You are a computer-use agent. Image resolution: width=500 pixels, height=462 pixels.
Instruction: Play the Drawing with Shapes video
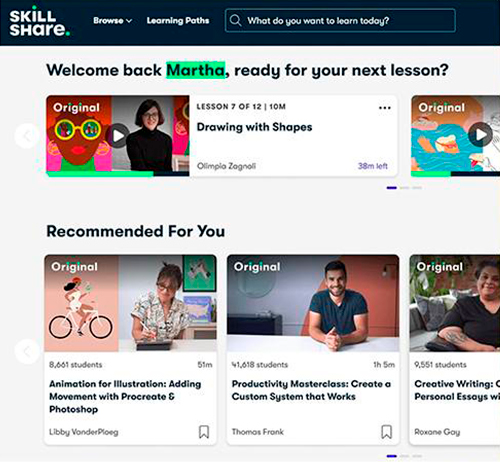point(117,136)
